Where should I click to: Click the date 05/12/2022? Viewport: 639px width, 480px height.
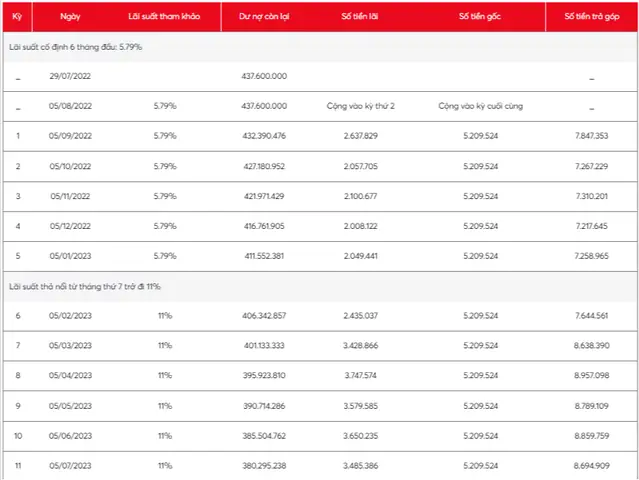pyautogui.click(x=70, y=226)
